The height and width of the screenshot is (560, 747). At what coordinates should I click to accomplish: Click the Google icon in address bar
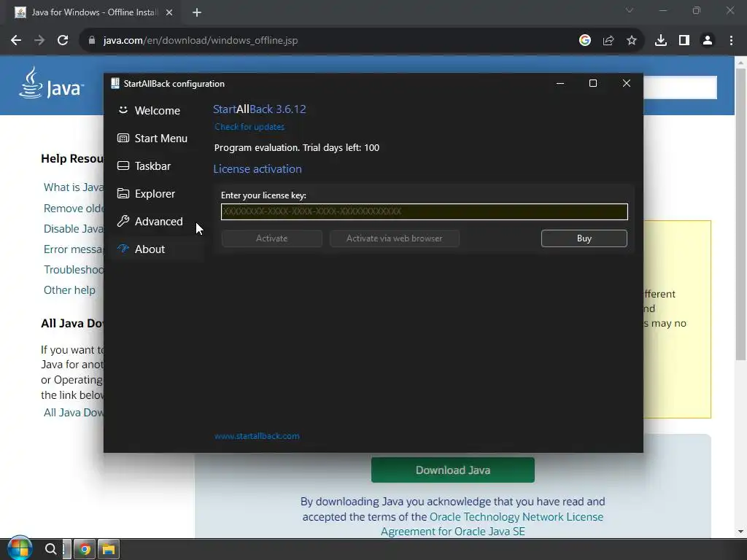(585, 41)
